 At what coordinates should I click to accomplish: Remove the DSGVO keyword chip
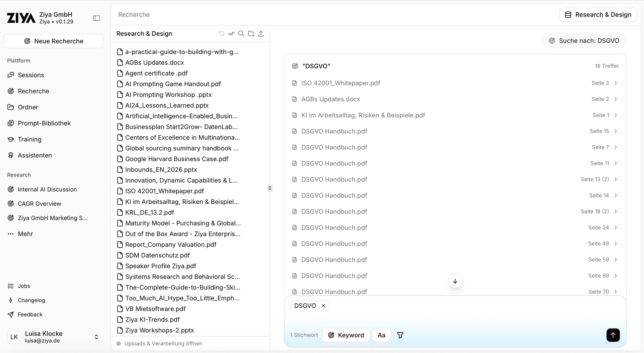click(x=324, y=306)
